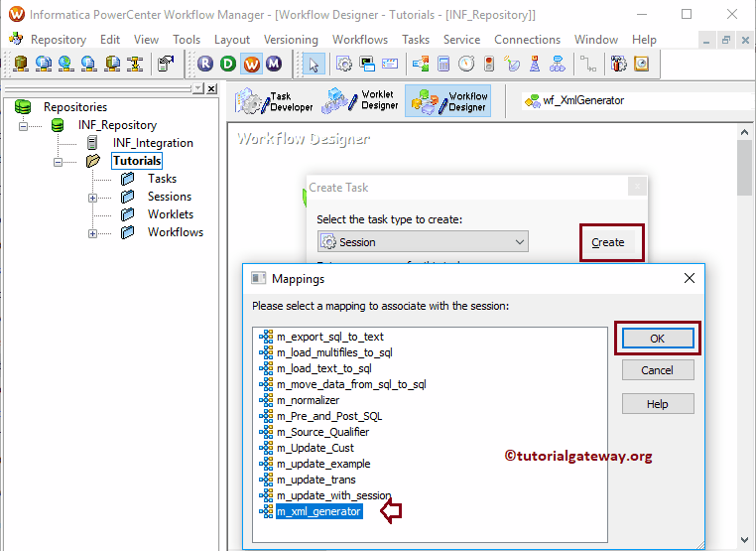The width and height of the screenshot is (756, 551).
Task: Click the timer clock task toolbar icon
Action: 466,64
